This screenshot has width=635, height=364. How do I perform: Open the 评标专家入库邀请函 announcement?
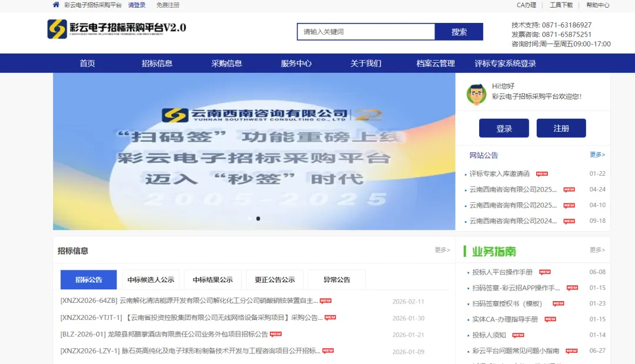[499, 173]
